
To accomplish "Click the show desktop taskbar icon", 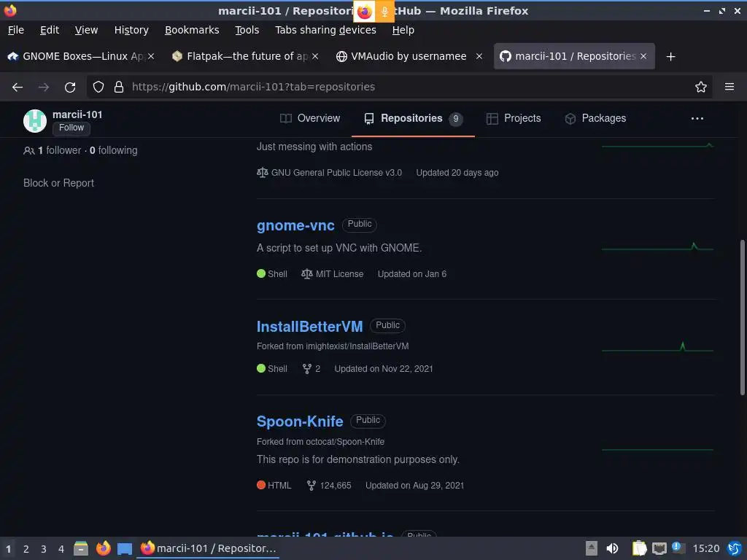I will point(125,549).
